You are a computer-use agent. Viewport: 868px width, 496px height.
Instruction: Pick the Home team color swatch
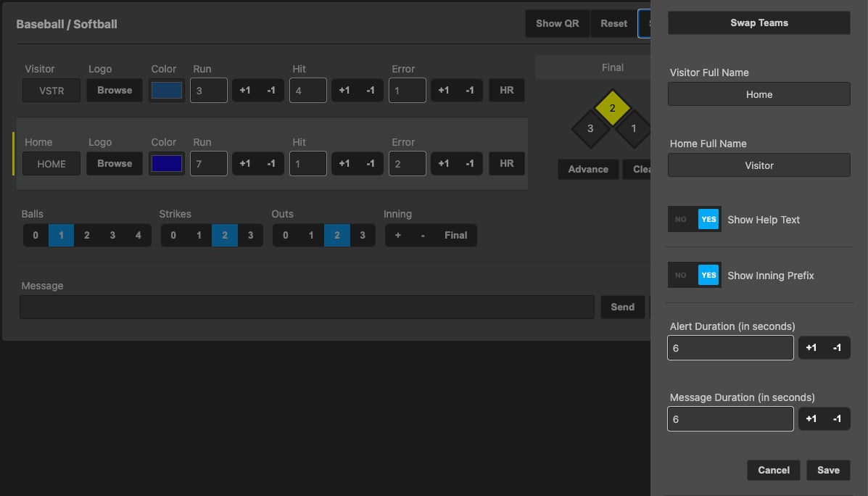point(167,163)
